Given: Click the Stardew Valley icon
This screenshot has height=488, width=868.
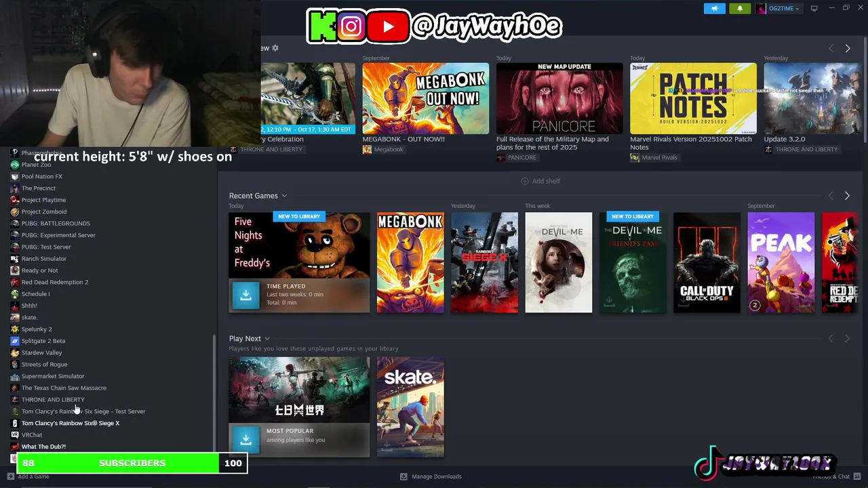Looking at the screenshot, I should tap(15, 352).
